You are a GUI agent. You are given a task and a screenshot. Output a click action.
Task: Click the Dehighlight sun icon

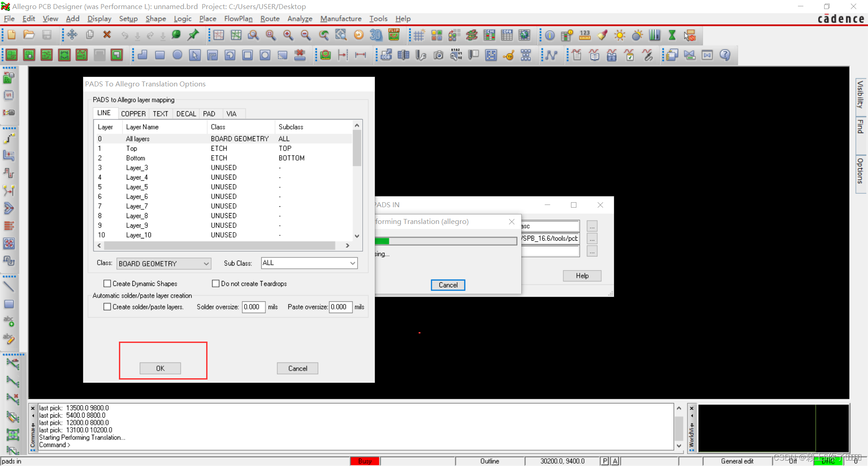click(x=637, y=35)
